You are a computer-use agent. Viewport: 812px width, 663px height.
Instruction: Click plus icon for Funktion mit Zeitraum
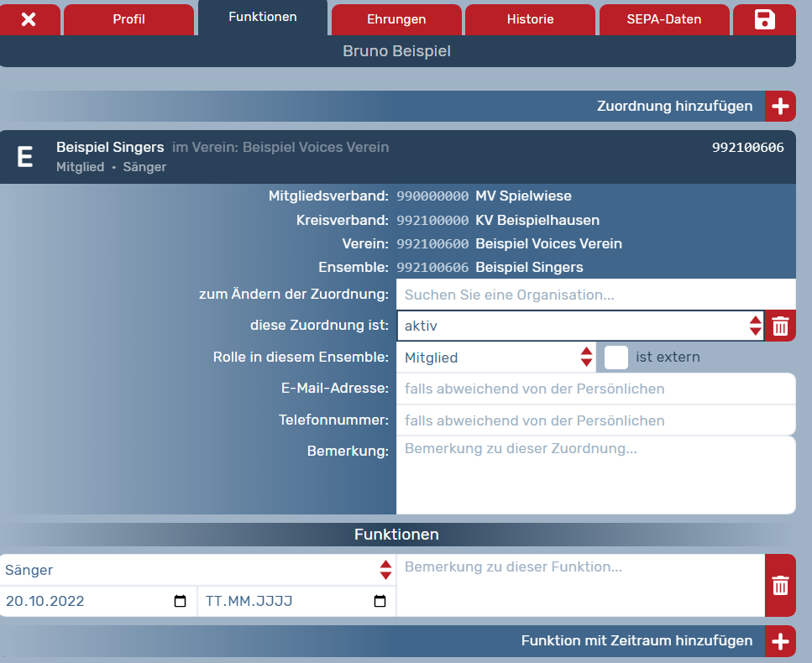pyautogui.click(x=780, y=641)
